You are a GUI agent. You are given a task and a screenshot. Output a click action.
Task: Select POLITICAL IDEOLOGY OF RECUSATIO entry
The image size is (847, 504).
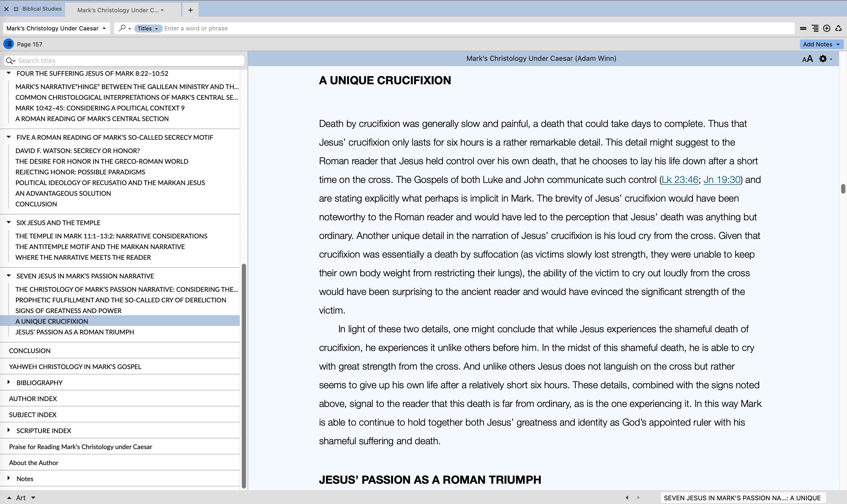tap(110, 183)
